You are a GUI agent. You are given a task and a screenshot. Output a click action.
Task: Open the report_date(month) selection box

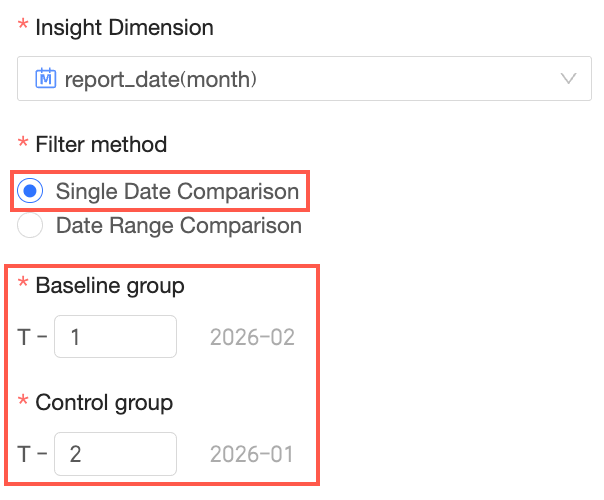tap(300, 78)
